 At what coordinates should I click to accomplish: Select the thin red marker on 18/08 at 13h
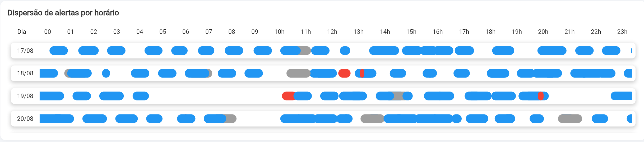tap(362, 73)
